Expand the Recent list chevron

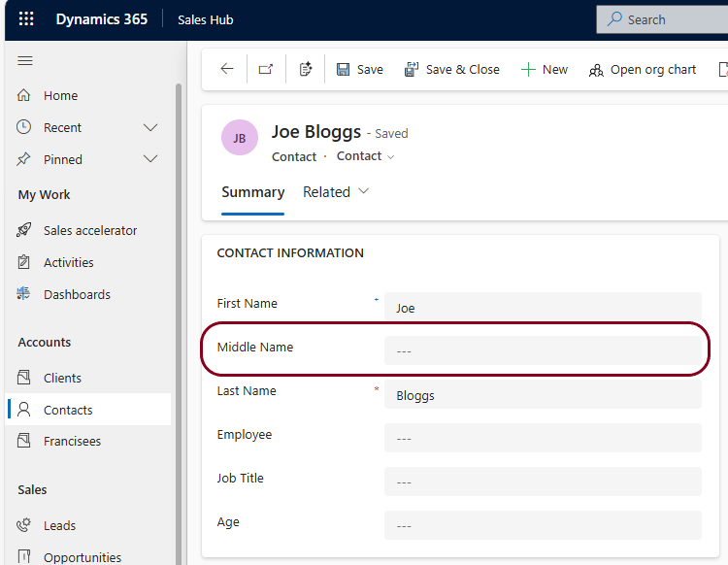pyautogui.click(x=150, y=128)
